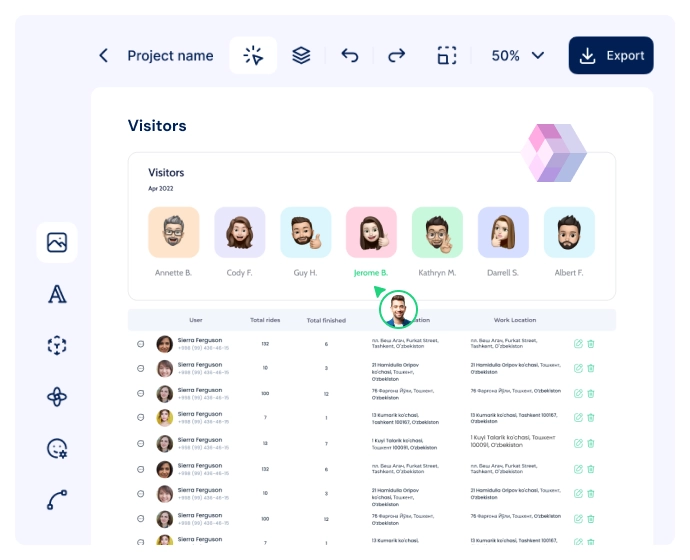Pick the flower shape tool in sidebar

pos(57,397)
